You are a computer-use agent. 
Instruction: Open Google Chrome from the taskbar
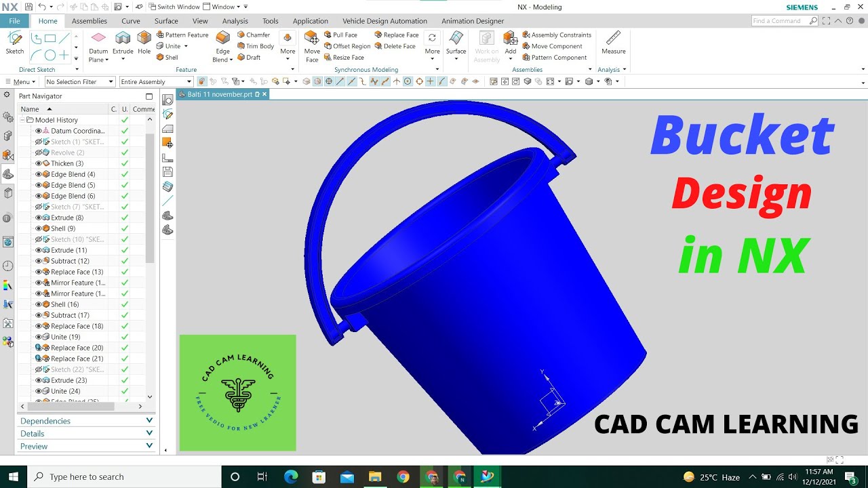click(403, 476)
